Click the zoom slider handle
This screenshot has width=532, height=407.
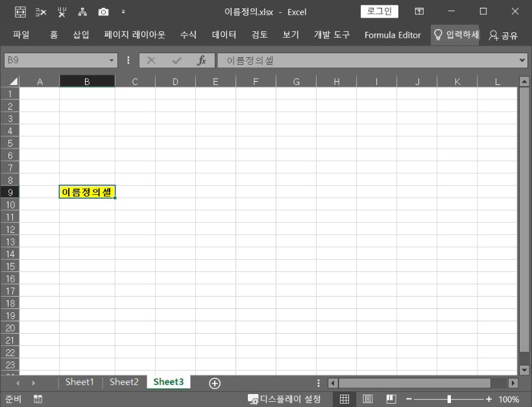pyautogui.click(x=449, y=399)
